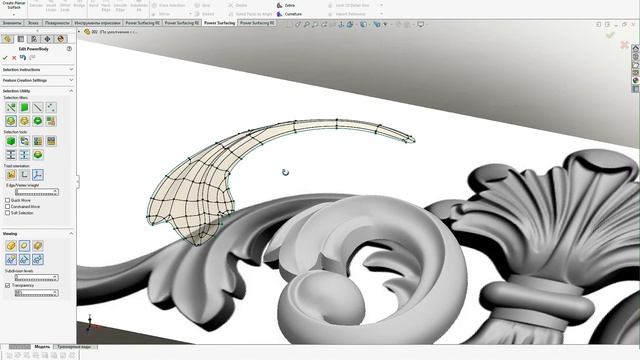Adjust the Subdivision levels slider
Image resolution: width=640 pixels, height=360 pixels.
37,278
